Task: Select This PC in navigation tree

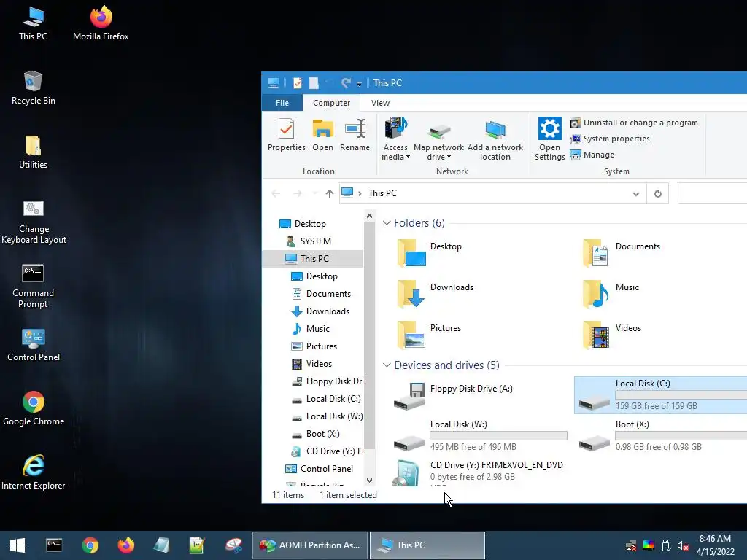Action: pos(312,259)
